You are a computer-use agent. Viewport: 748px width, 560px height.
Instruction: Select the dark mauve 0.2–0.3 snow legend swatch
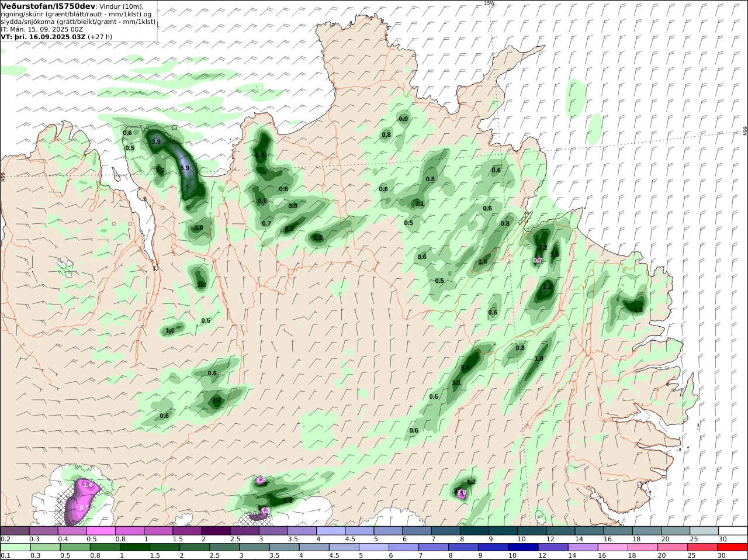point(15,531)
